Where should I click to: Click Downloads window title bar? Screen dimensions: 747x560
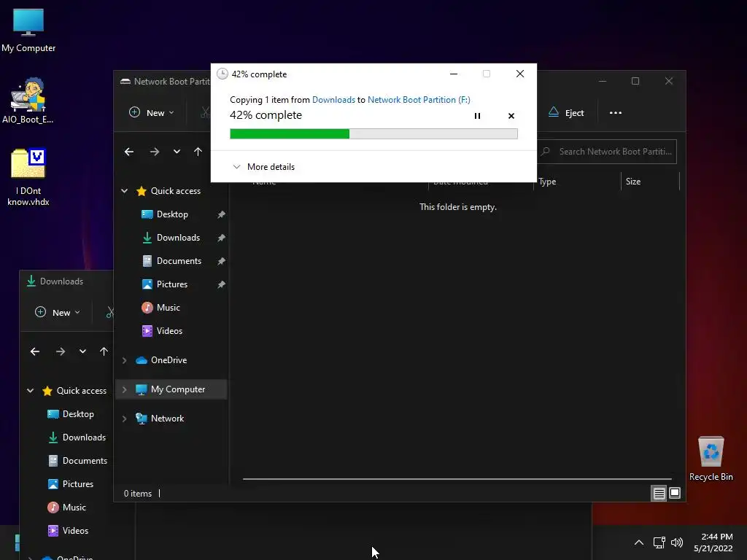(x=66, y=281)
